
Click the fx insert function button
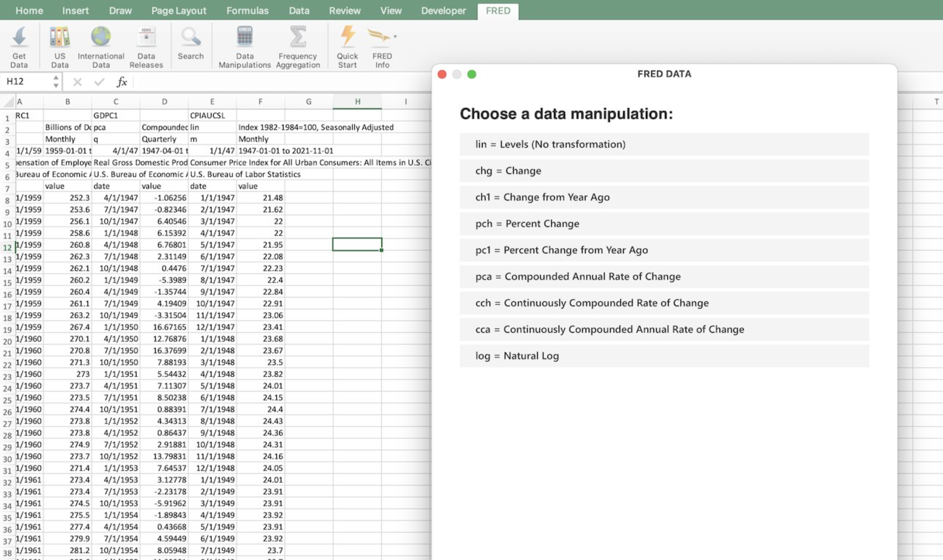click(x=122, y=82)
